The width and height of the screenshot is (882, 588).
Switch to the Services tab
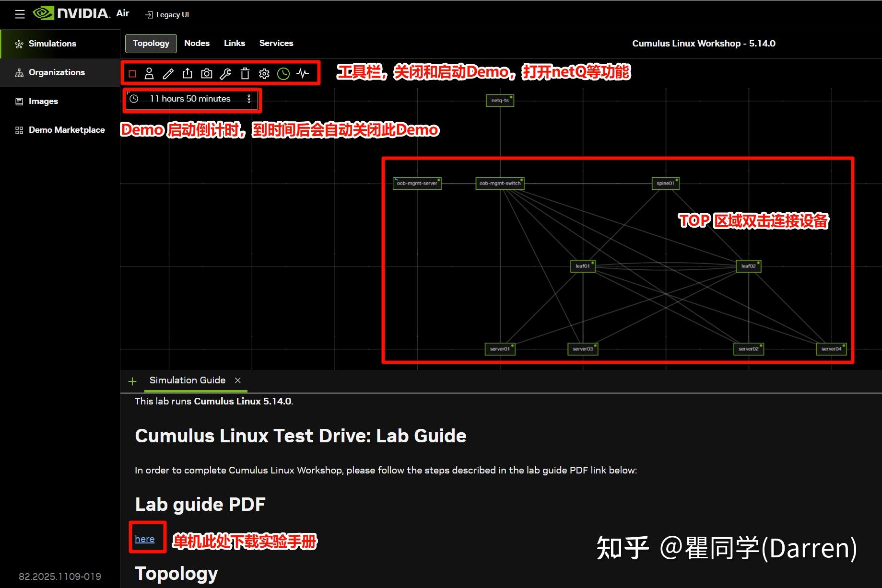(276, 43)
